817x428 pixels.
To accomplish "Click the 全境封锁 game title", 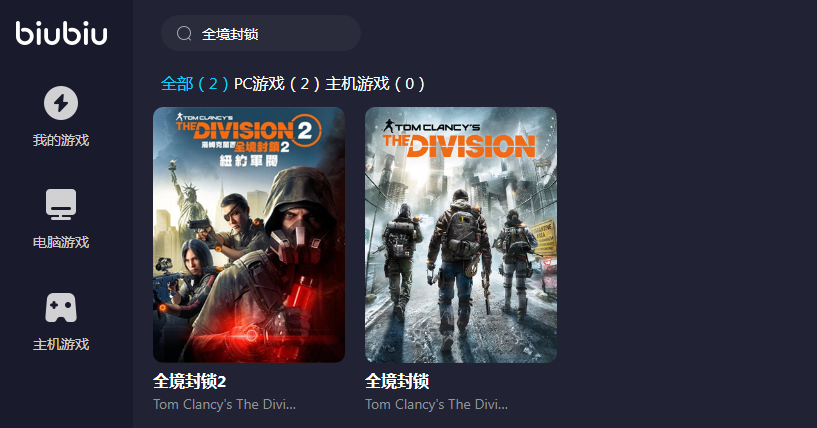I will 397,382.
